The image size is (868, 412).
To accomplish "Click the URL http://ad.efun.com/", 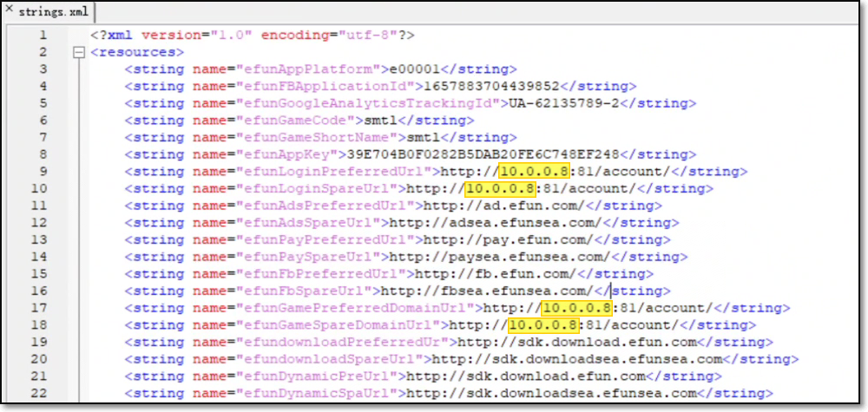I will tap(504, 206).
